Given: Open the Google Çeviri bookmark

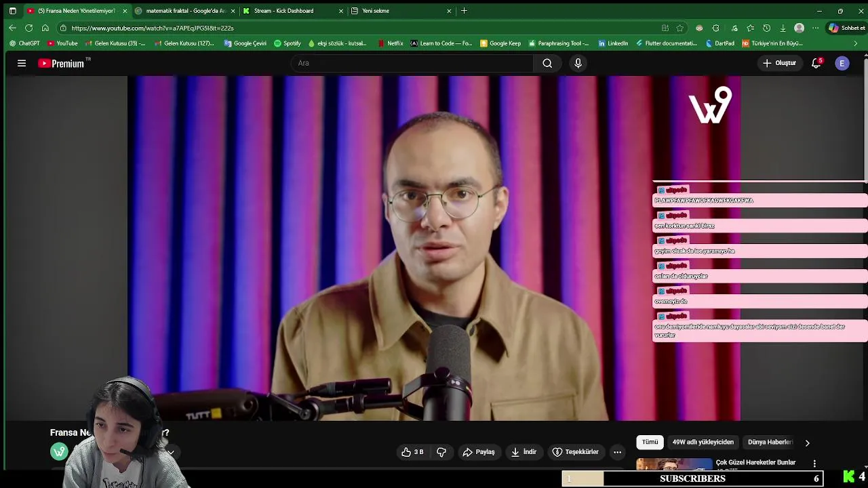Looking at the screenshot, I should point(245,43).
